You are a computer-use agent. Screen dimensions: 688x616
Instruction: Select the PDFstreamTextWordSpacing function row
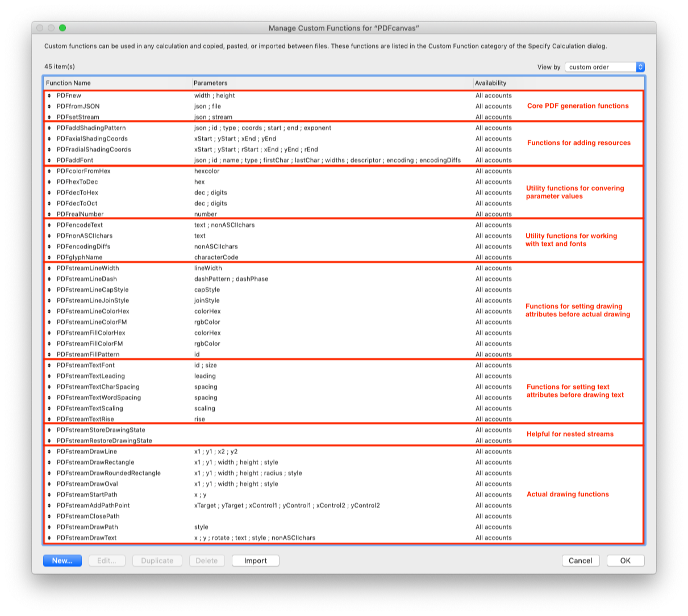pos(344,397)
